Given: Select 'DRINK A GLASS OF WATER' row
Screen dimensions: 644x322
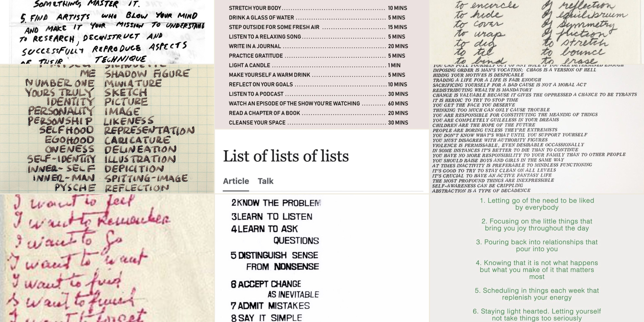Looking at the screenshot, I should [317, 18].
